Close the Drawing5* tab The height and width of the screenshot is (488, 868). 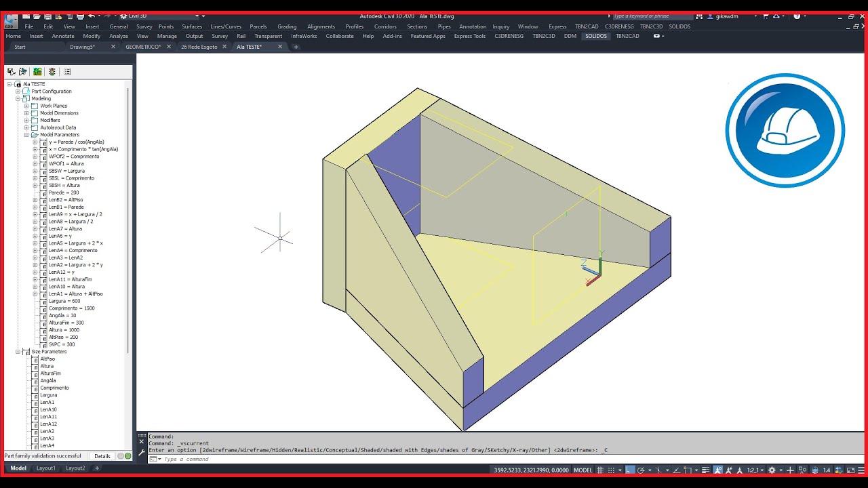(113, 47)
